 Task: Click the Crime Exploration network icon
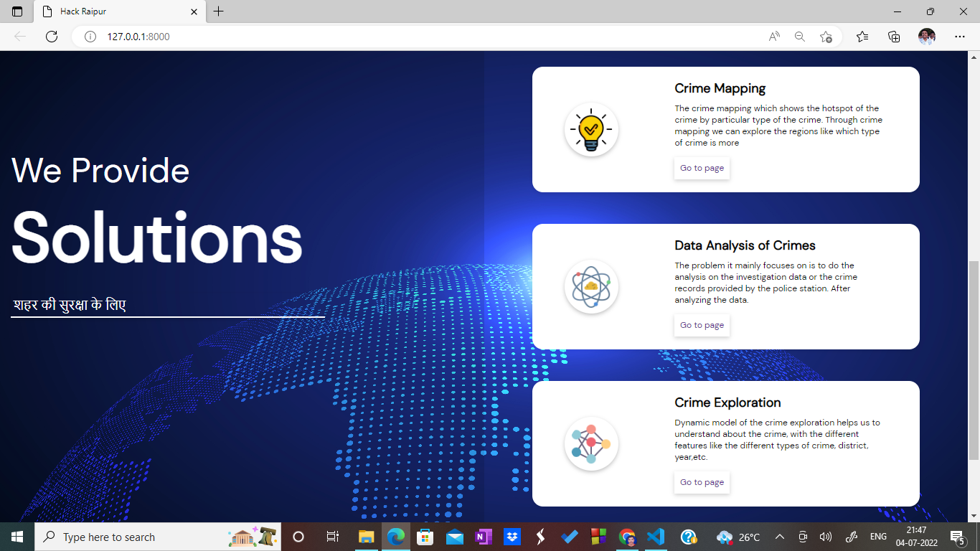[x=591, y=444]
